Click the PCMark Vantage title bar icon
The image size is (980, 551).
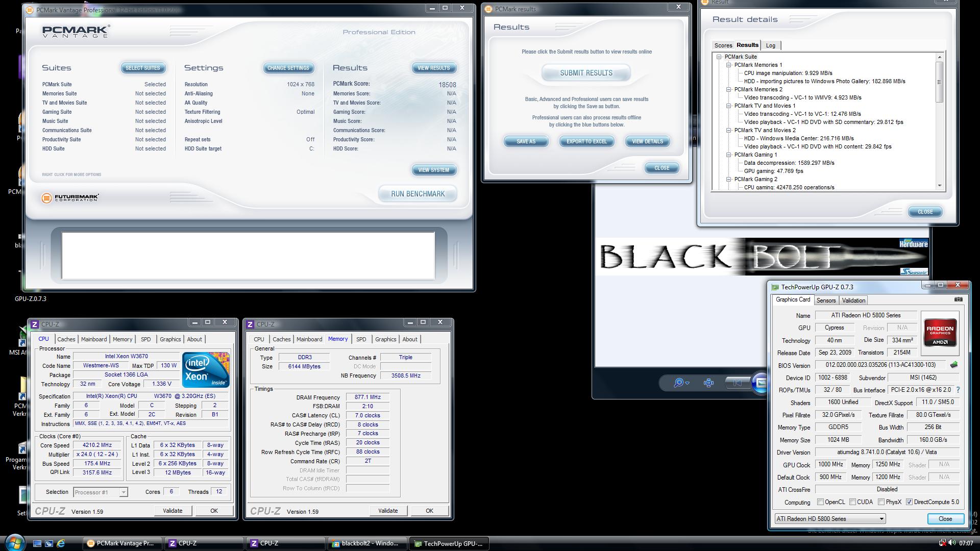click(30, 10)
